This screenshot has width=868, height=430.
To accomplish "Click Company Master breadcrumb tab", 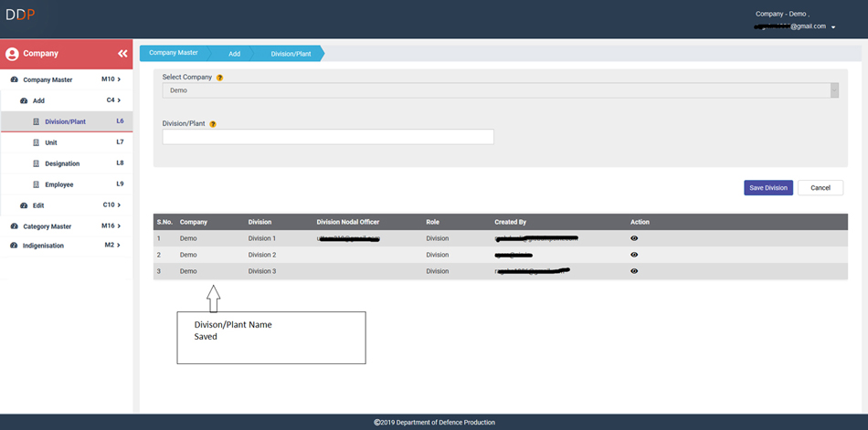I will click(174, 53).
